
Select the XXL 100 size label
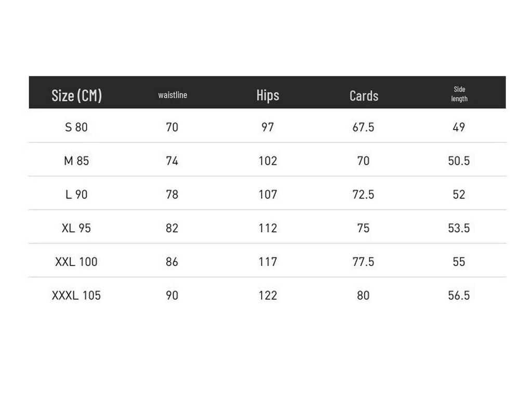76,262
